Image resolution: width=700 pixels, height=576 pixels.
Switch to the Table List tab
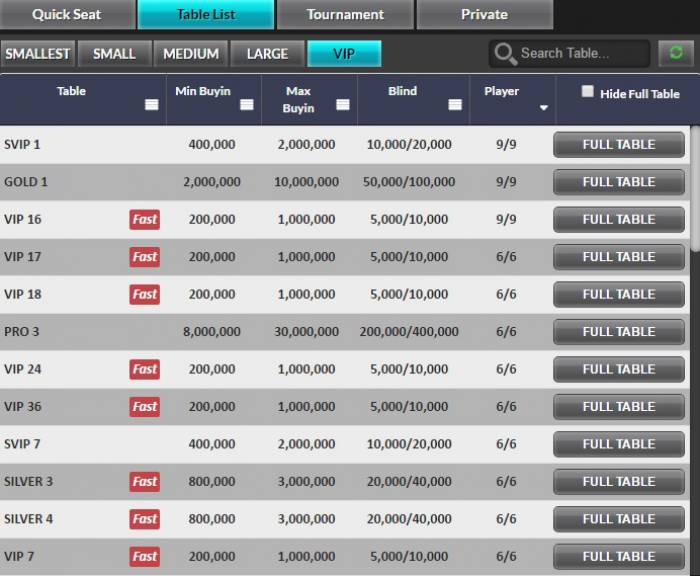click(206, 14)
